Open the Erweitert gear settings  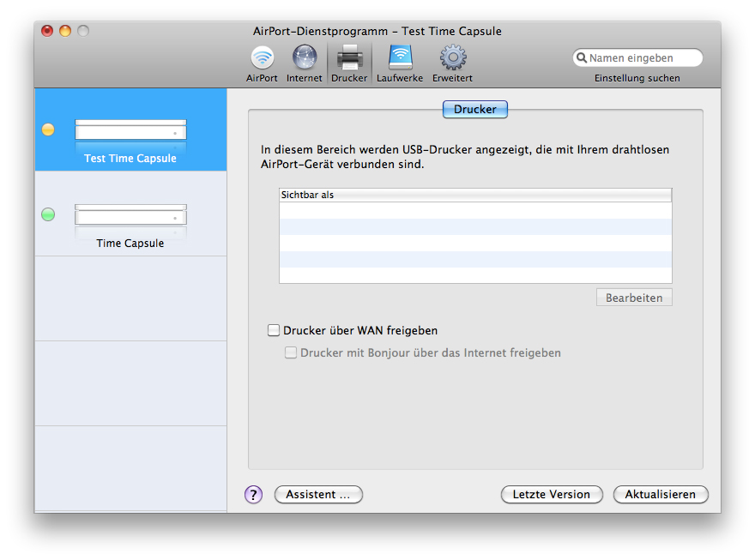click(x=453, y=64)
